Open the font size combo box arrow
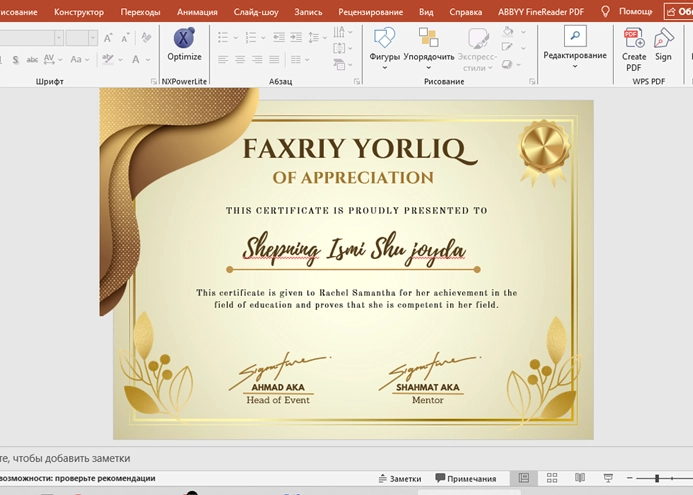 coord(93,38)
